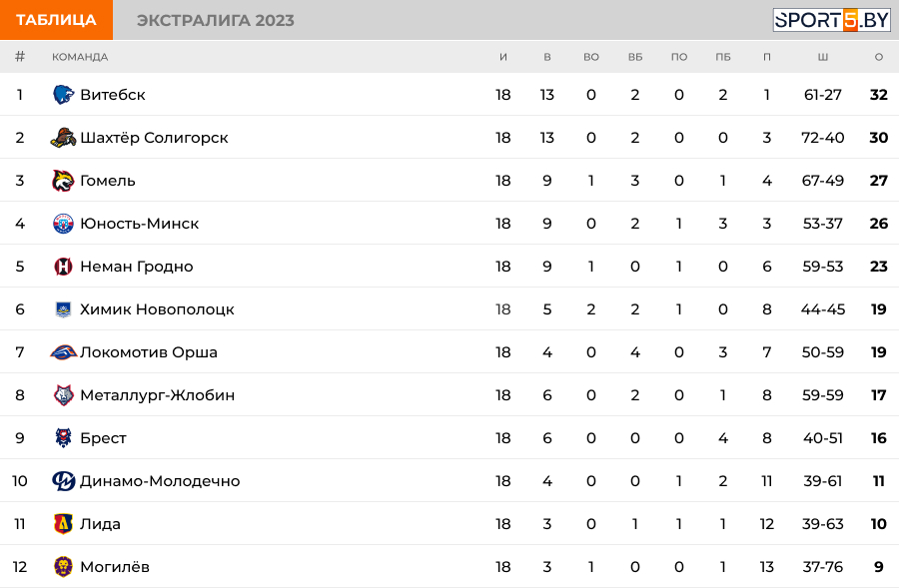Click the Могилёв lion logo
The image size is (899, 588).
tap(63, 567)
